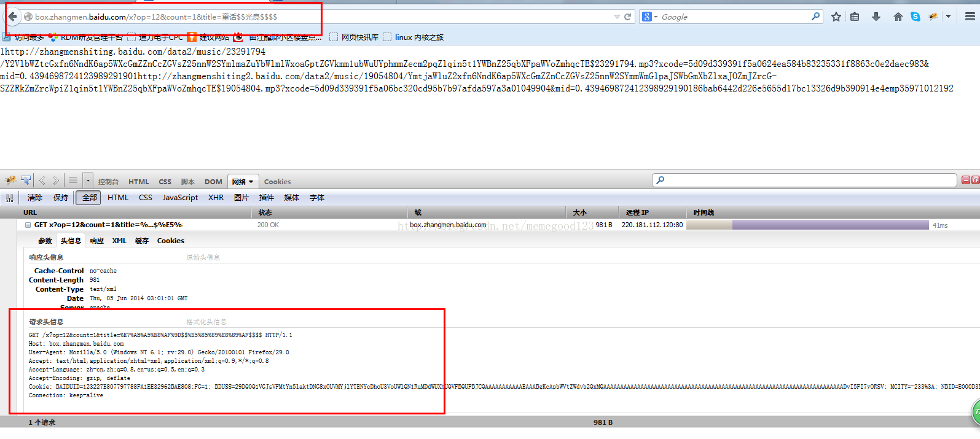Click the Firebug bug icon in browser toolbar
The image size is (980, 439).
933,17
